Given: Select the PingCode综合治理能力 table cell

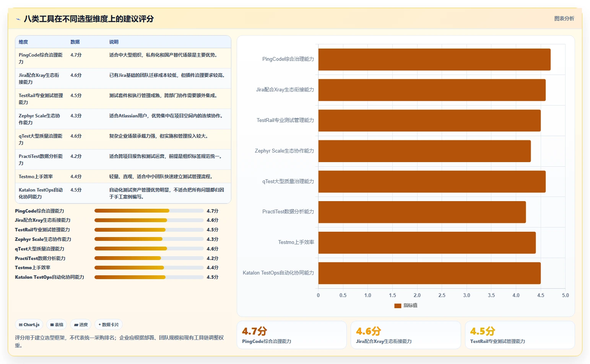Looking at the screenshot, I should tap(41, 58).
